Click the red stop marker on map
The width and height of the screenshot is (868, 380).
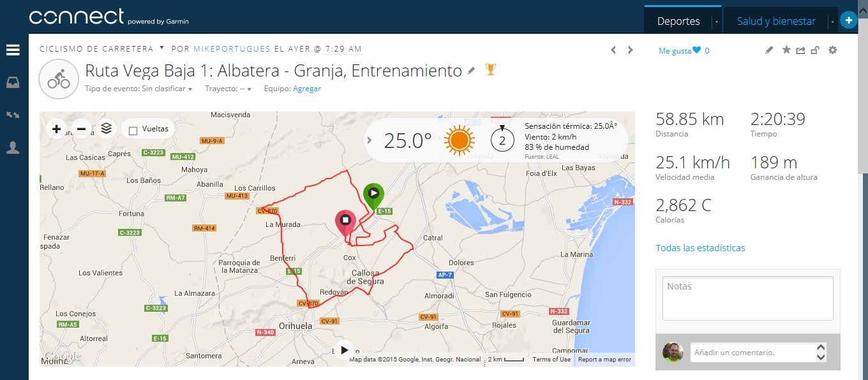click(345, 223)
